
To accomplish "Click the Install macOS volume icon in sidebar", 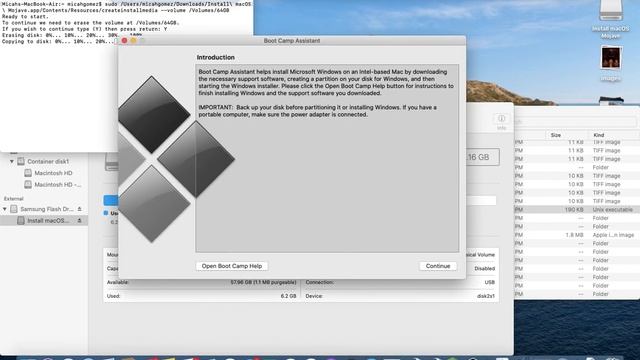I will [21, 220].
